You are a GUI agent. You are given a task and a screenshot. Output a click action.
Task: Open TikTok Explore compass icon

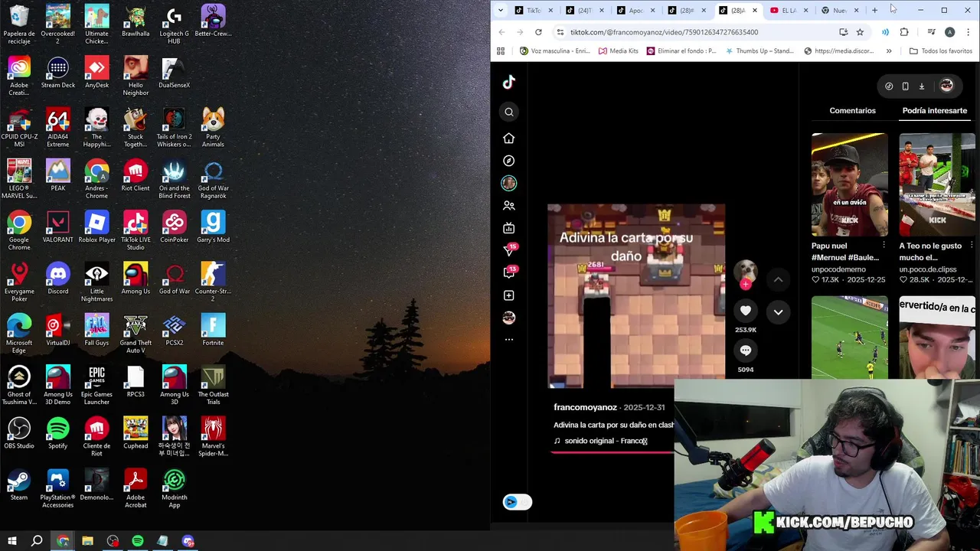pos(509,161)
